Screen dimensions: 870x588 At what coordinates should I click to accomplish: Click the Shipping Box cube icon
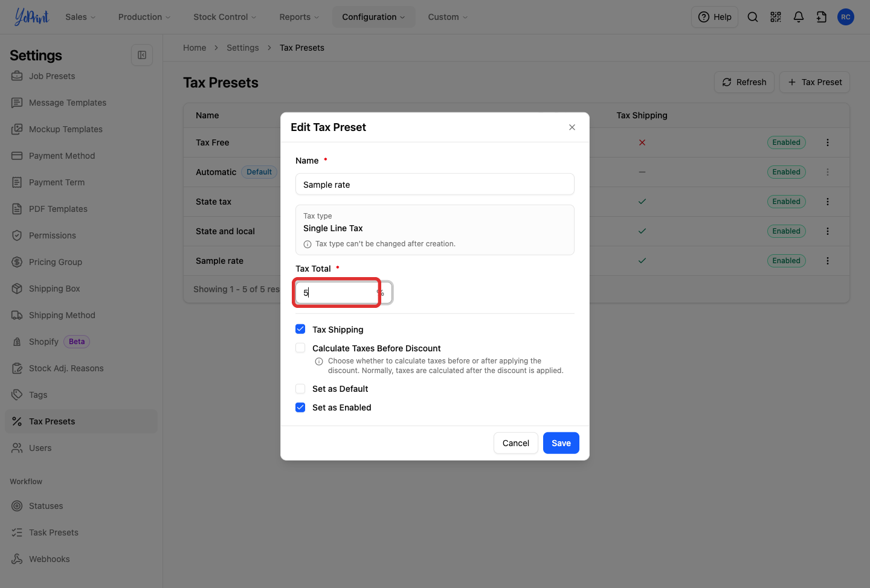click(x=17, y=289)
